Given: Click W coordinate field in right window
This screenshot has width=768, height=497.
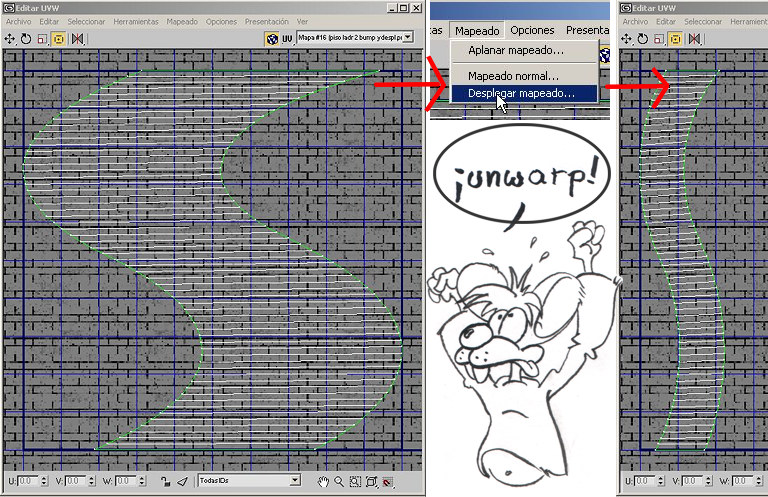Looking at the screenshot, I should 743,481.
